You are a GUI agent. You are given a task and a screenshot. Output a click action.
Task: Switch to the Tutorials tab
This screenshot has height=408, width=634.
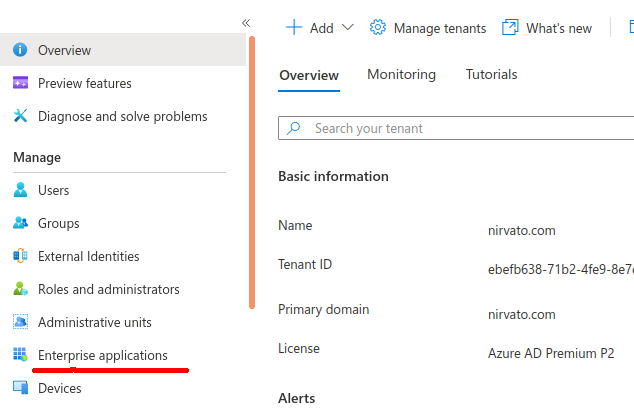pyautogui.click(x=491, y=74)
